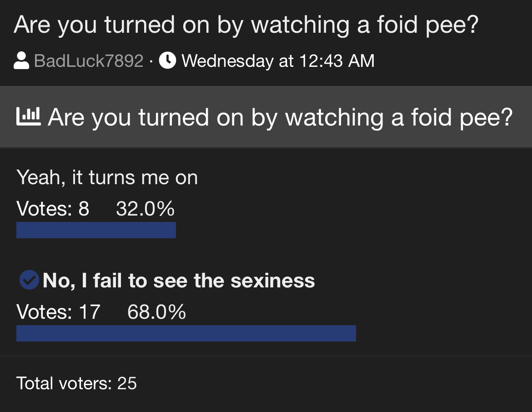Select the "Yeah, it turns me on" option
The height and width of the screenshot is (412, 532).
107,177
